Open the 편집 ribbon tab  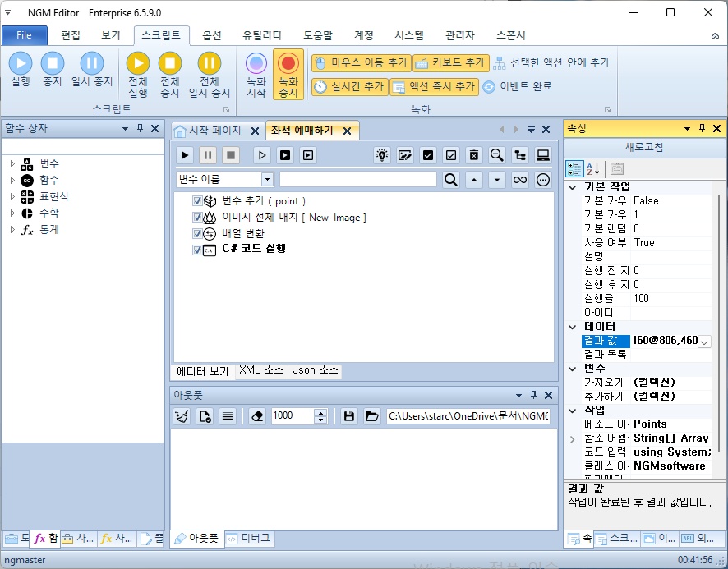coord(71,35)
